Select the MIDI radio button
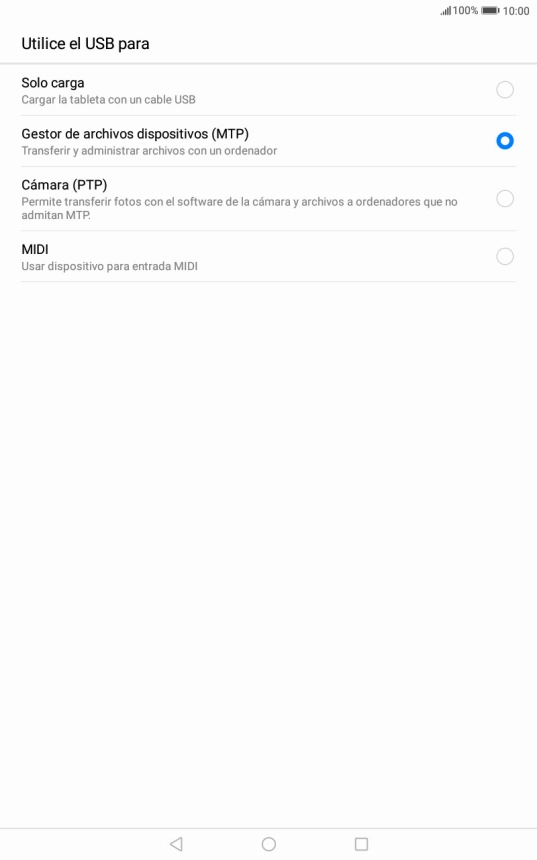The width and height of the screenshot is (537, 860). click(505, 256)
